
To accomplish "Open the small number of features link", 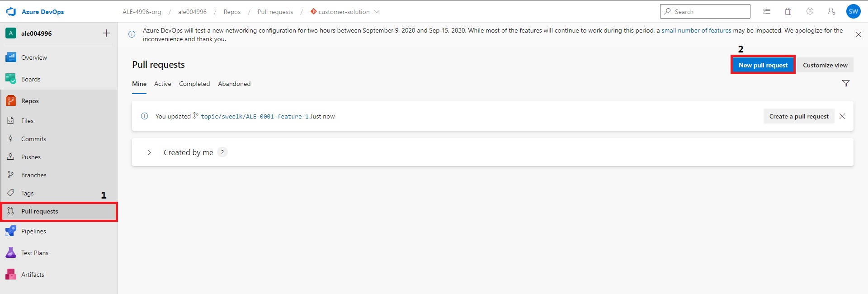I will (696, 30).
